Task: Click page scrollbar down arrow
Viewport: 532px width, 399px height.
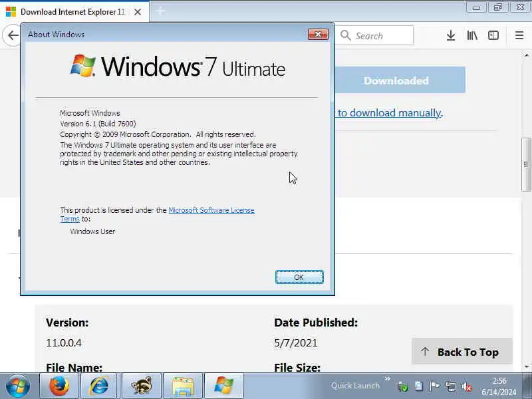Action: click(x=527, y=367)
